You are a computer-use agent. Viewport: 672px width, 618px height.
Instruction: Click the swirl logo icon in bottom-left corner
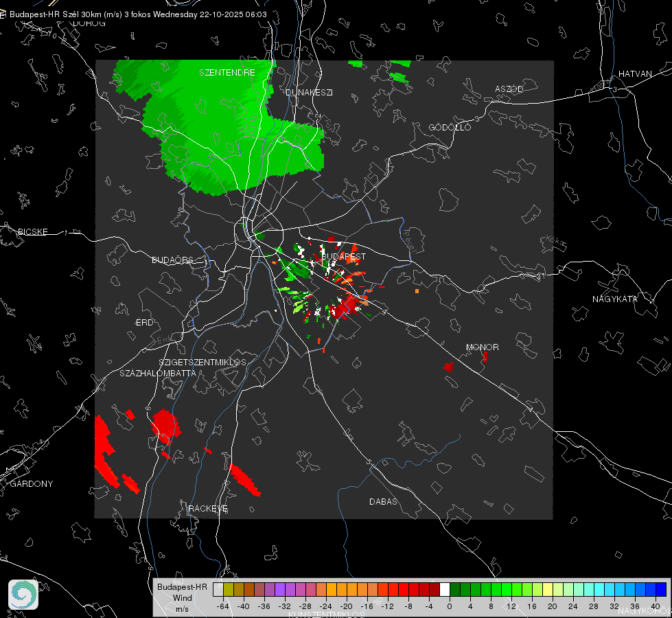click(23, 595)
